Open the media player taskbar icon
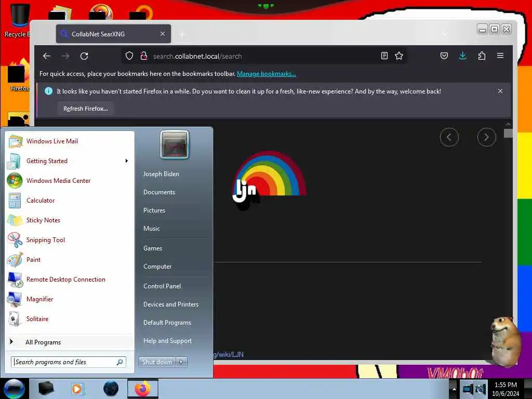532x399 pixels. (77, 389)
